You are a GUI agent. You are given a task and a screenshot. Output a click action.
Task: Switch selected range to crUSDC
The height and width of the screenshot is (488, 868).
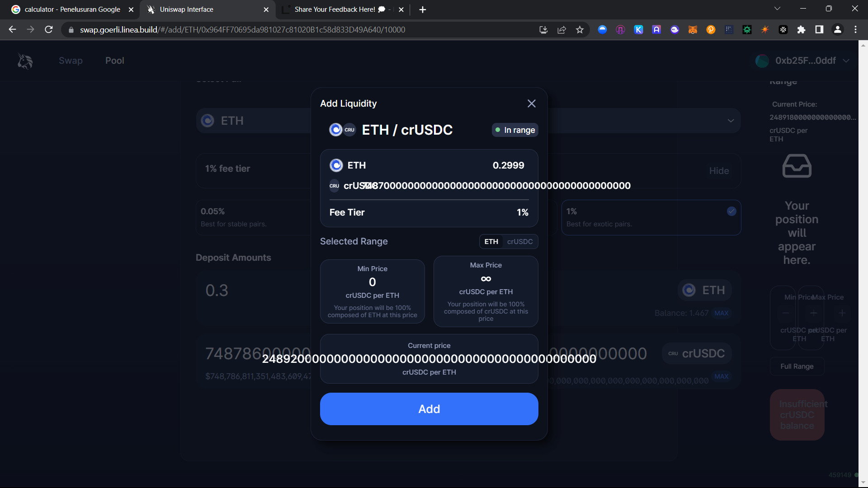pyautogui.click(x=519, y=242)
